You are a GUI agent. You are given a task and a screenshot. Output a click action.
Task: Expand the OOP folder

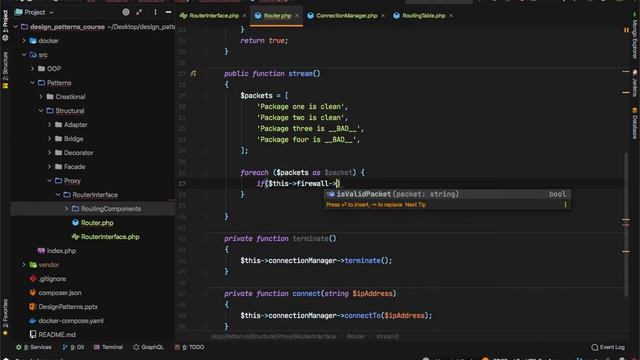click(x=32, y=69)
